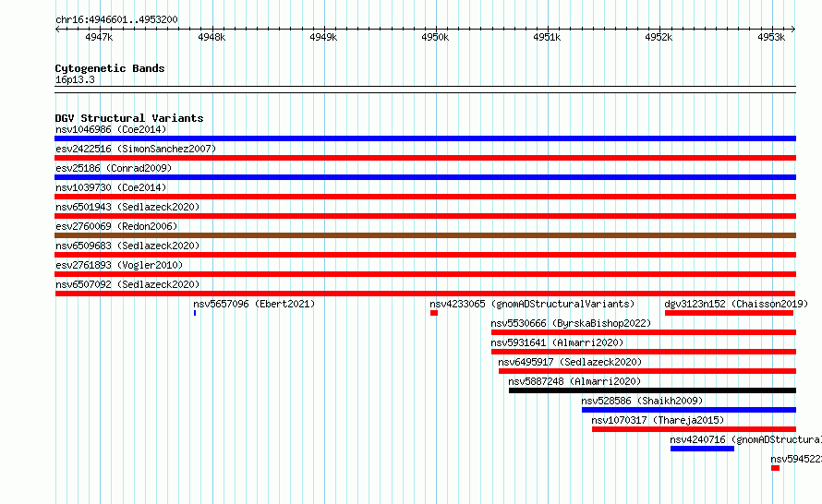Click the blue nsv4240716 variant bar
822x504 pixels.
[703, 449]
